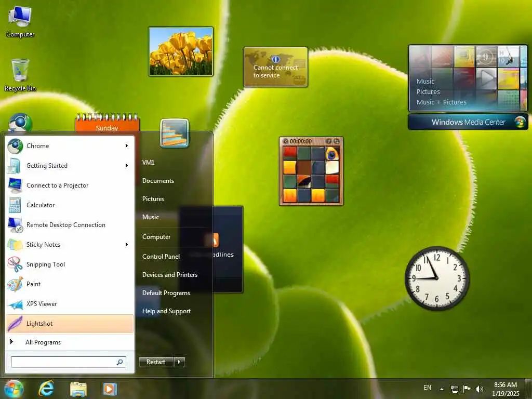This screenshot has width=532, height=399.
Task: Click the puzzle gadget pause timer icon
Action: [x=286, y=141]
